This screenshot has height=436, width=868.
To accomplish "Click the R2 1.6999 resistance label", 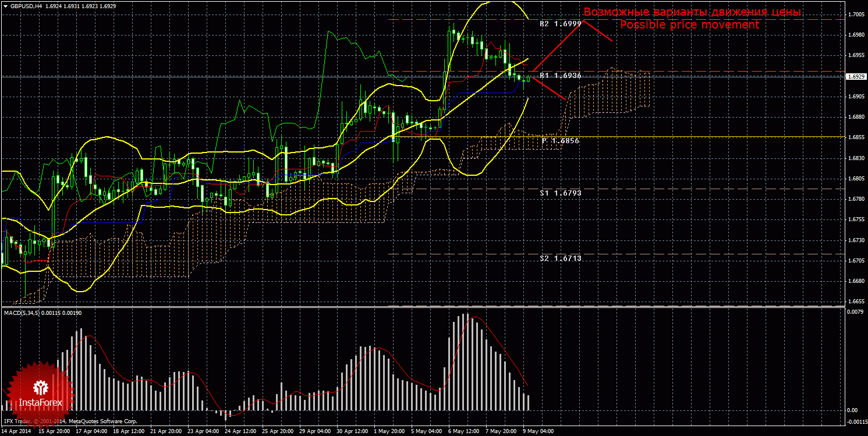I will [x=559, y=24].
